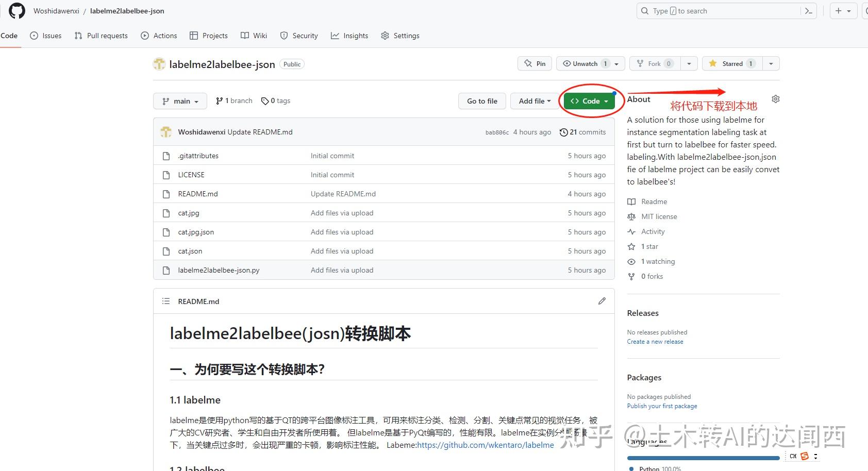This screenshot has width=868, height=471.
Task: Pin this repository
Action: tap(534, 63)
